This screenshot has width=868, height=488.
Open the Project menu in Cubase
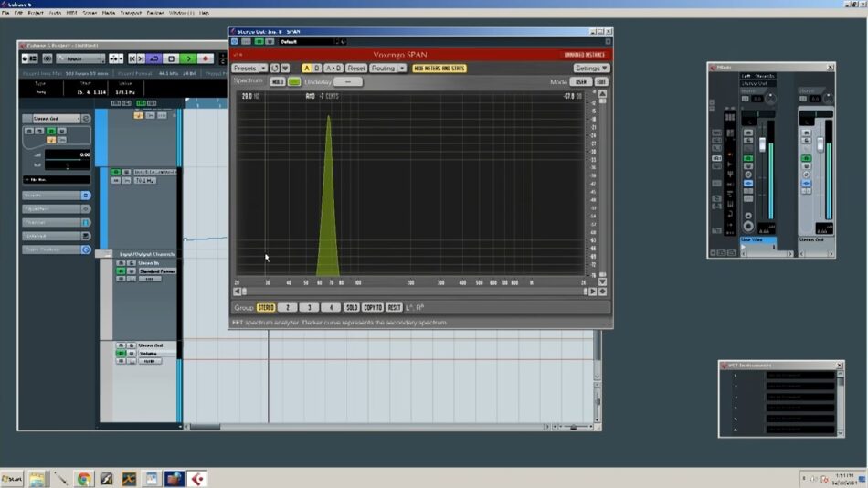click(x=36, y=12)
